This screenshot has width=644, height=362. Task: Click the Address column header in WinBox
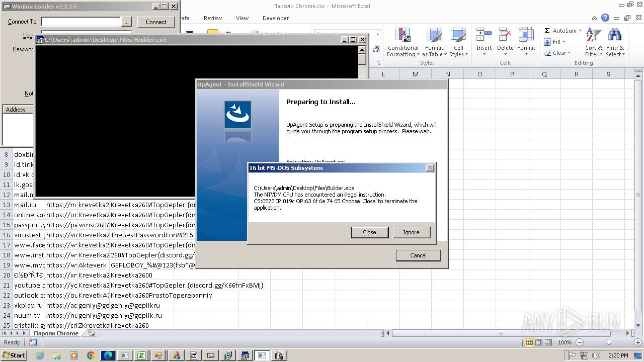pos(18,109)
